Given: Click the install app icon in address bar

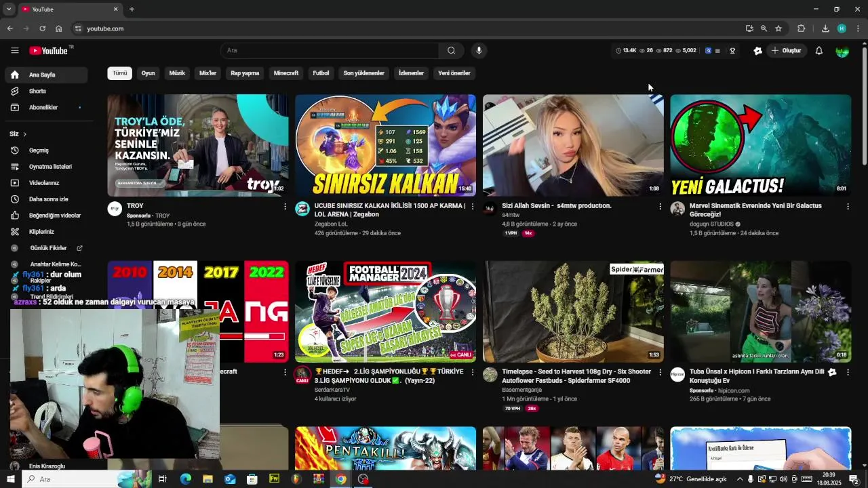Looking at the screenshot, I should click(749, 28).
